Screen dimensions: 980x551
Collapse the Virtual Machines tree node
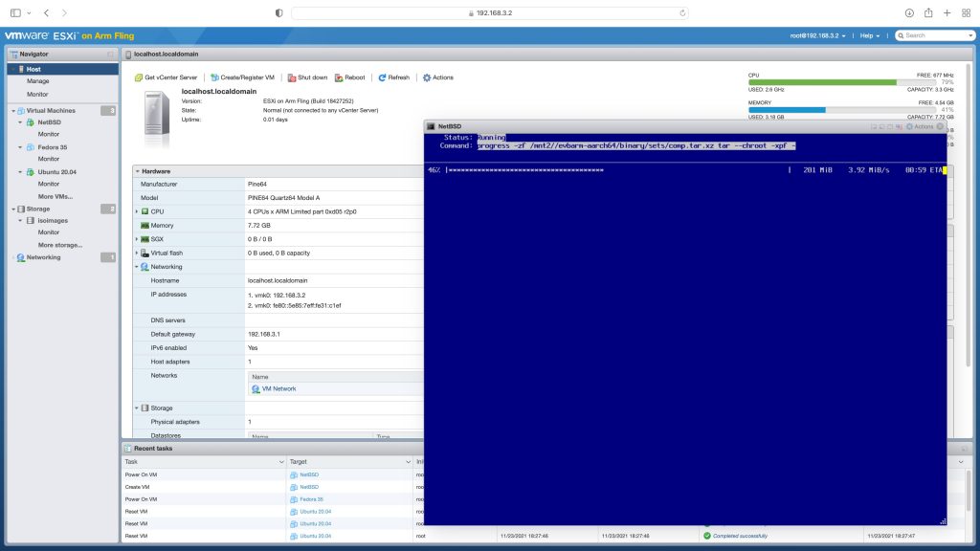[x=13, y=111]
